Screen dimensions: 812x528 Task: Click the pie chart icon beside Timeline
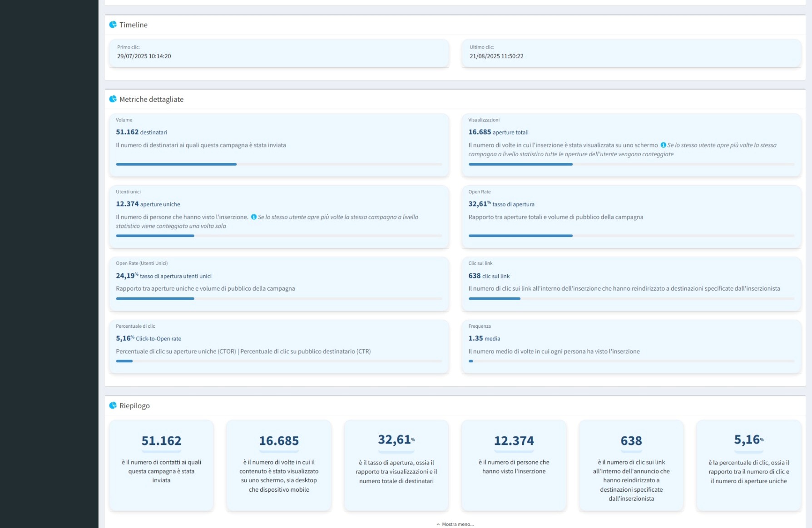pos(113,25)
